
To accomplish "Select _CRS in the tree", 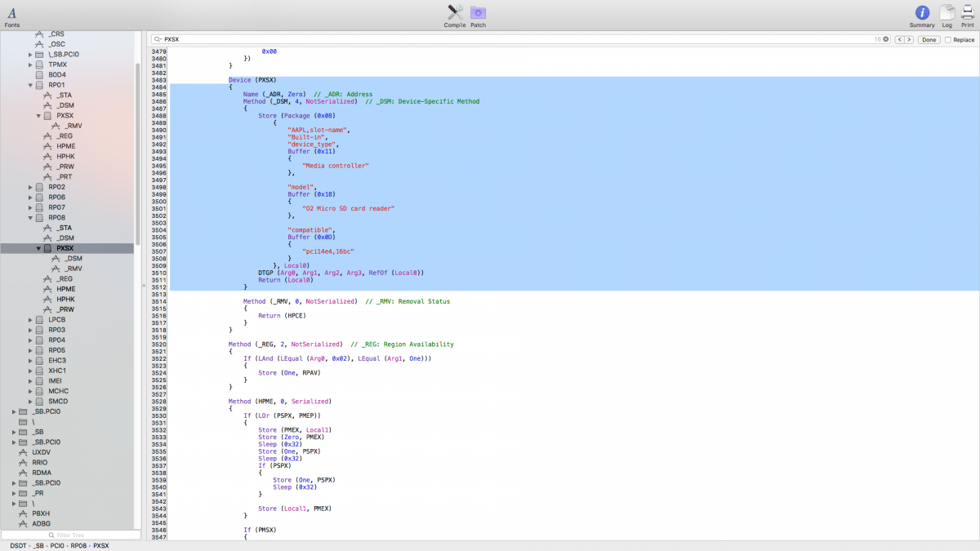I will tap(56, 34).
